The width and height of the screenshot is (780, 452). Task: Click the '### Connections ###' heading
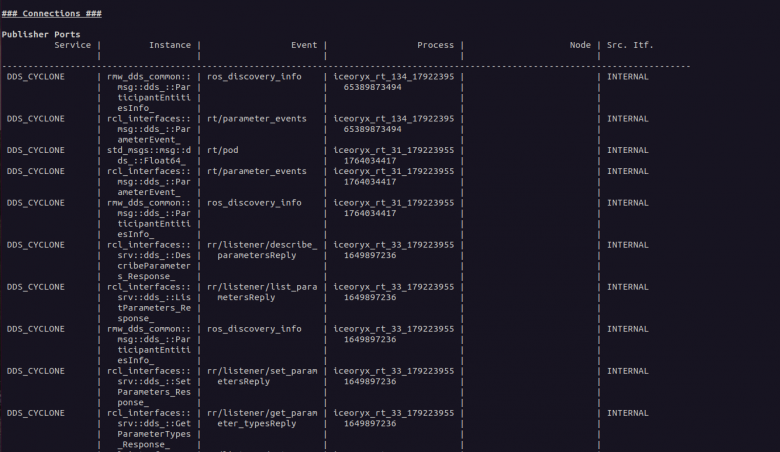[x=52, y=13]
